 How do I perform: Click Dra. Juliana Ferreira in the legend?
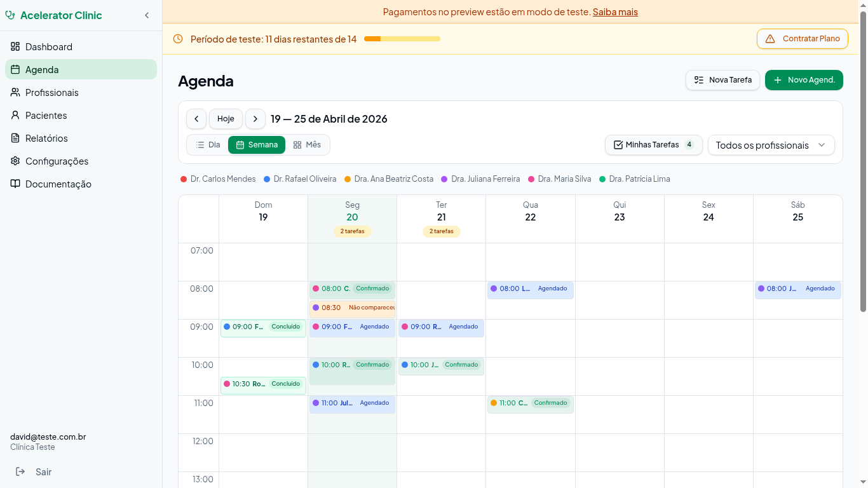click(480, 179)
